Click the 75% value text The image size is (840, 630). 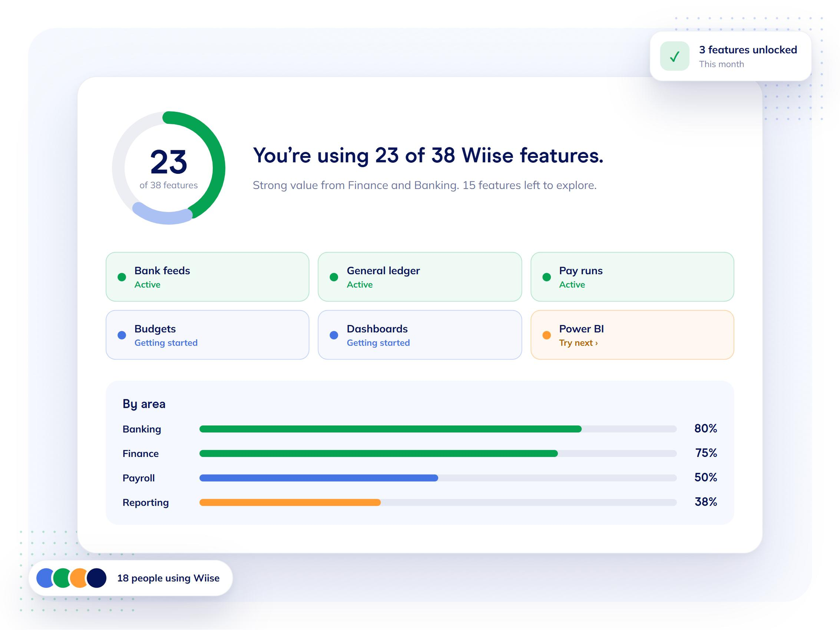click(x=706, y=453)
